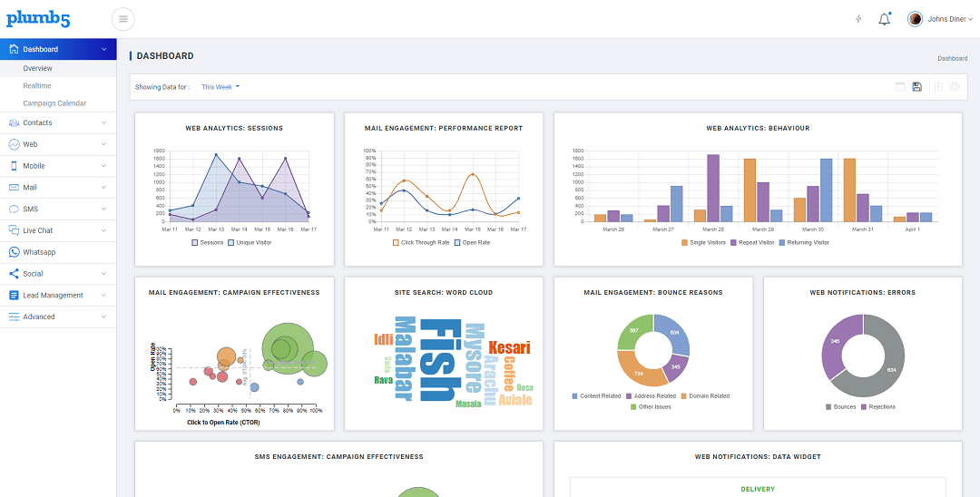Click the plumb5 logo
The image size is (980, 497).
pos(38,19)
